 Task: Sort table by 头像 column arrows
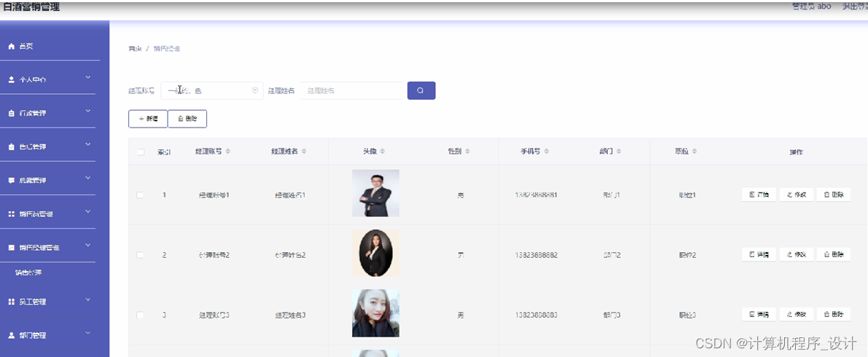[383, 151]
